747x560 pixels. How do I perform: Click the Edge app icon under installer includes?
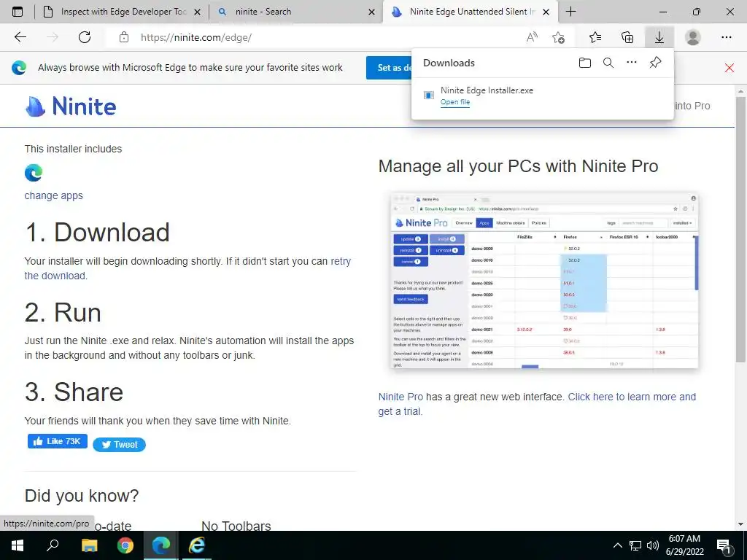click(x=34, y=172)
